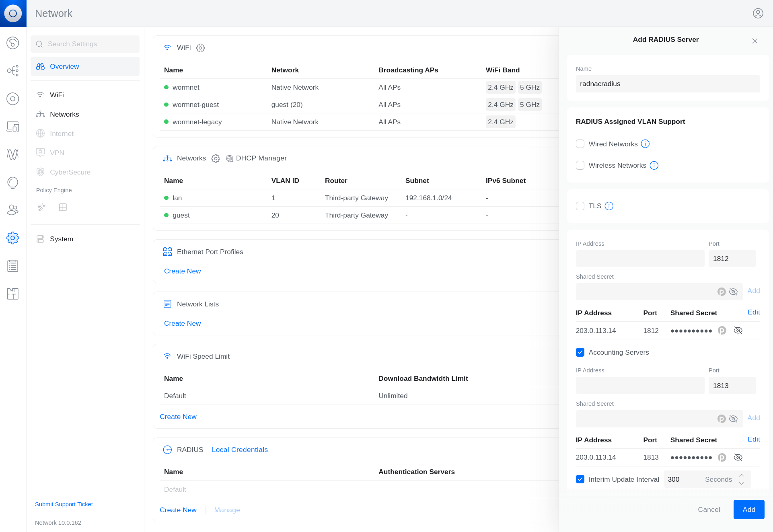Screen dimensions: 773x532
Task: Select the wormnet-guest WiFi row
Action: pos(359,105)
